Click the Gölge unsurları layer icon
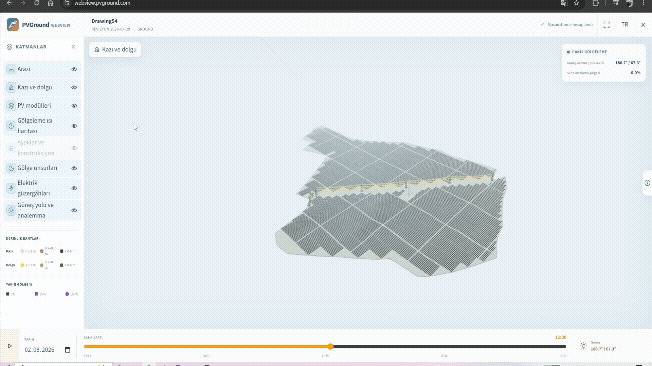The image size is (652, 366). (11, 168)
